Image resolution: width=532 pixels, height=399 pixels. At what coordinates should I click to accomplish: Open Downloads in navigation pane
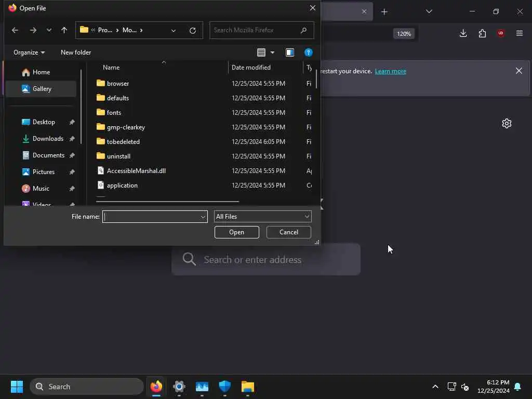click(x=48, y=138)
